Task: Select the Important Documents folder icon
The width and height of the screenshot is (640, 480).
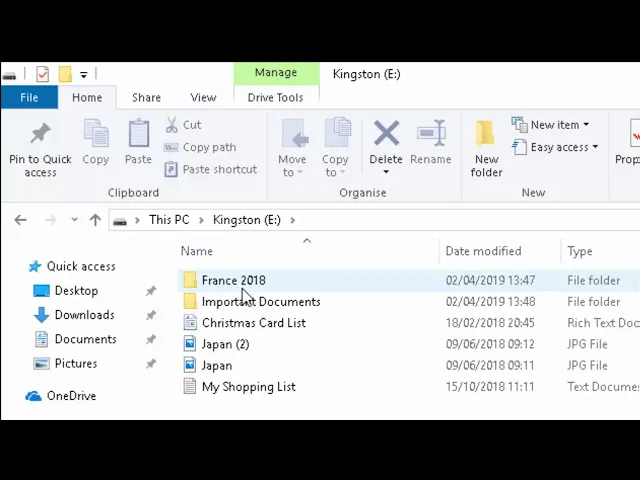Action: [190, 302]
